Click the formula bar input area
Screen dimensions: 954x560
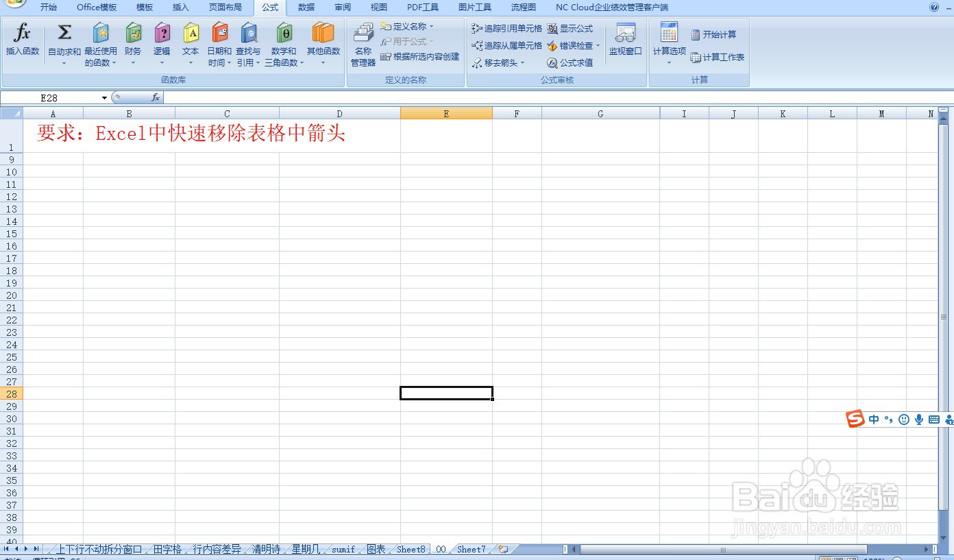click(558, 98)
